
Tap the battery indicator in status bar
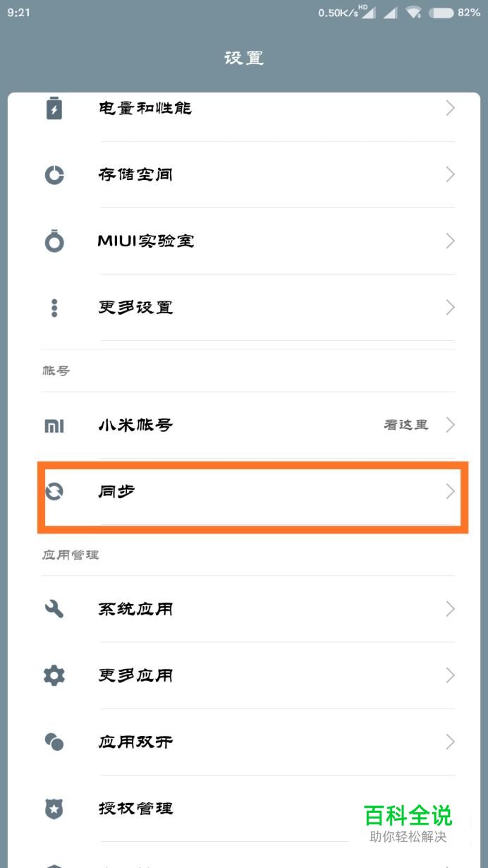pos(441,13)
